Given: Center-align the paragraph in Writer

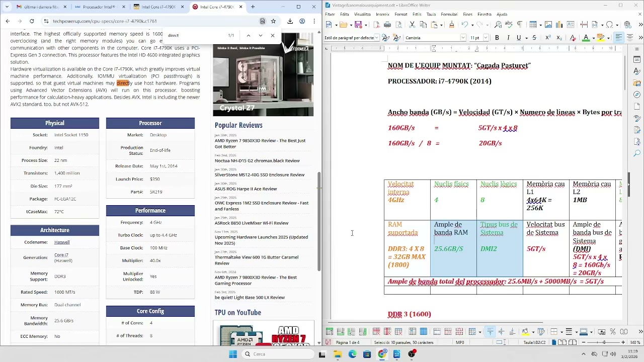Looking at the screenshot, I should 629,38.
